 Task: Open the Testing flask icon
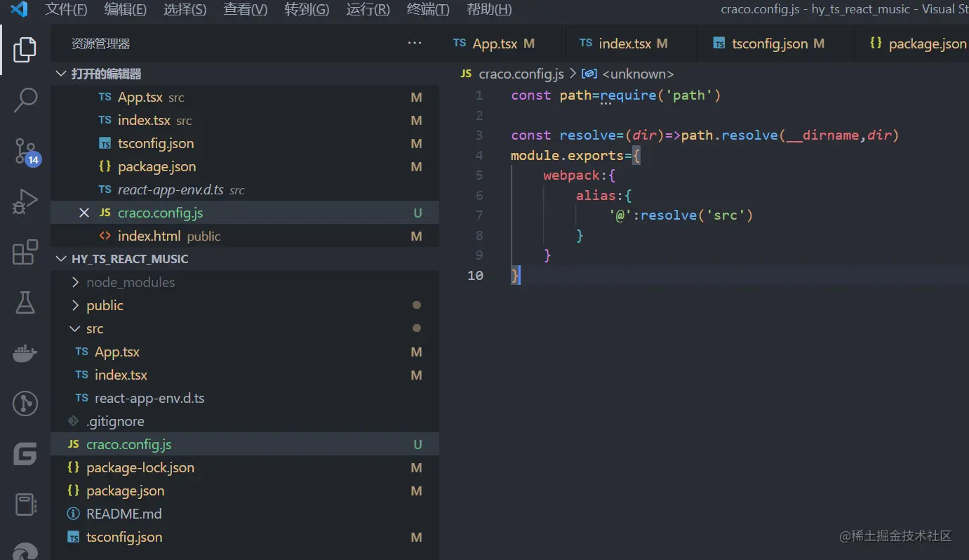[x=25, y=303]
